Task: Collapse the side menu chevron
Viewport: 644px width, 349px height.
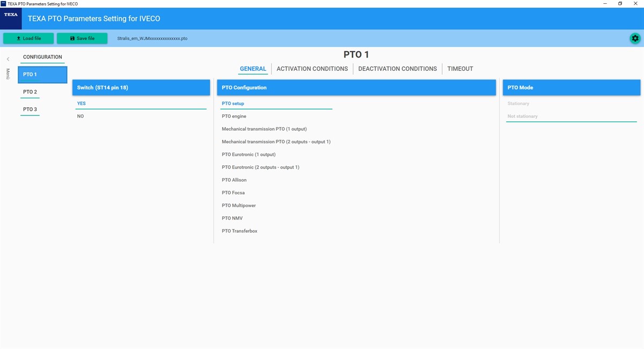Action: 8,59
